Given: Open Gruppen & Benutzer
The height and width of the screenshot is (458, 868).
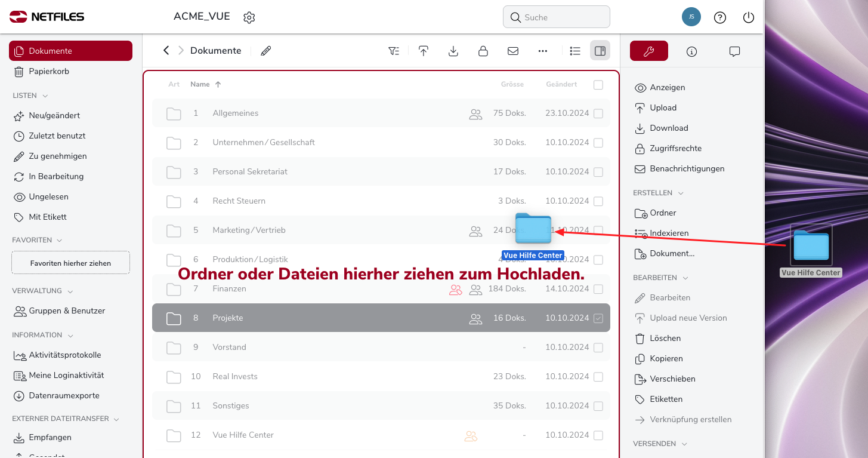Looking at the screenshot, I should tap(67, 311).
